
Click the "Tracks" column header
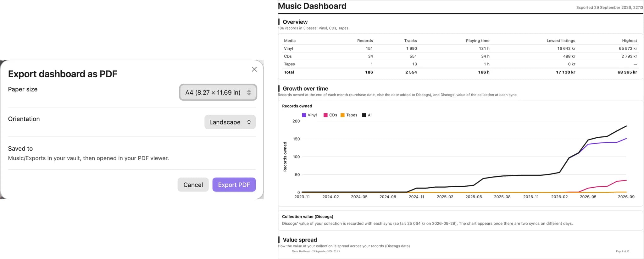[x=411, y=41]
